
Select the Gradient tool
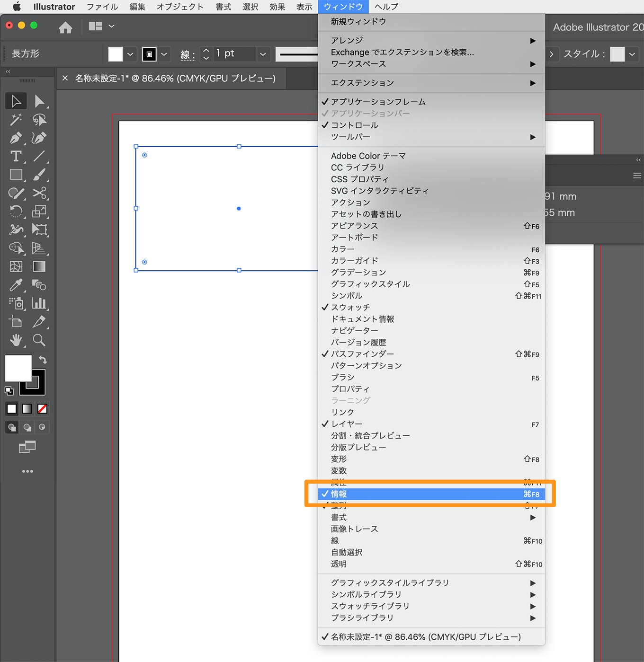tap(39, 266)
